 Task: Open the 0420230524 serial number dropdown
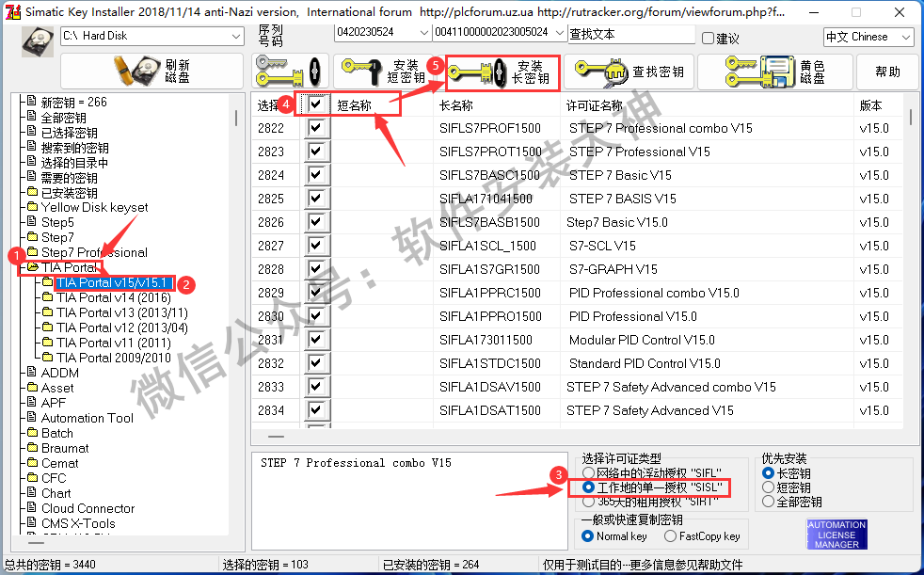click(x=382, y=32)
